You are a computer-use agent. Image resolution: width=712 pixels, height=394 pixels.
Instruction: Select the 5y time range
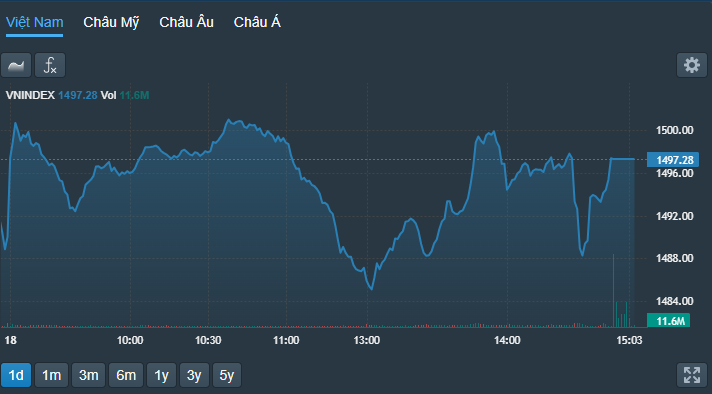click(x=227, y=375)
